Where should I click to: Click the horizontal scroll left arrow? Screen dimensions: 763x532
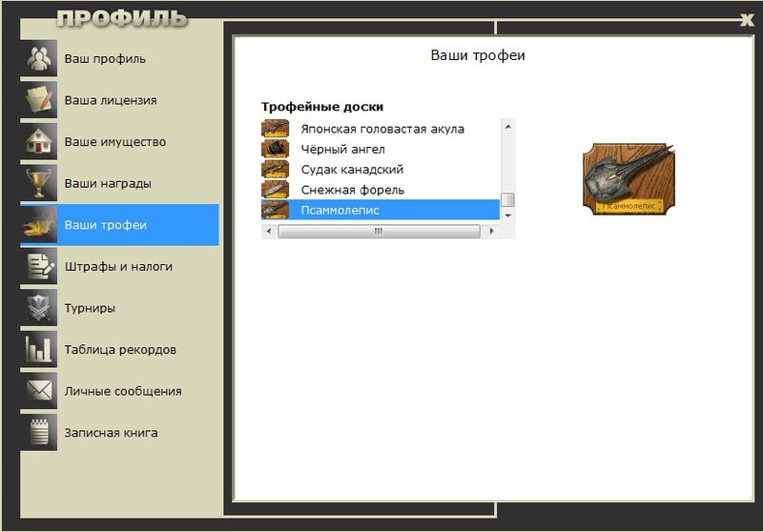[x=269, y=231]
